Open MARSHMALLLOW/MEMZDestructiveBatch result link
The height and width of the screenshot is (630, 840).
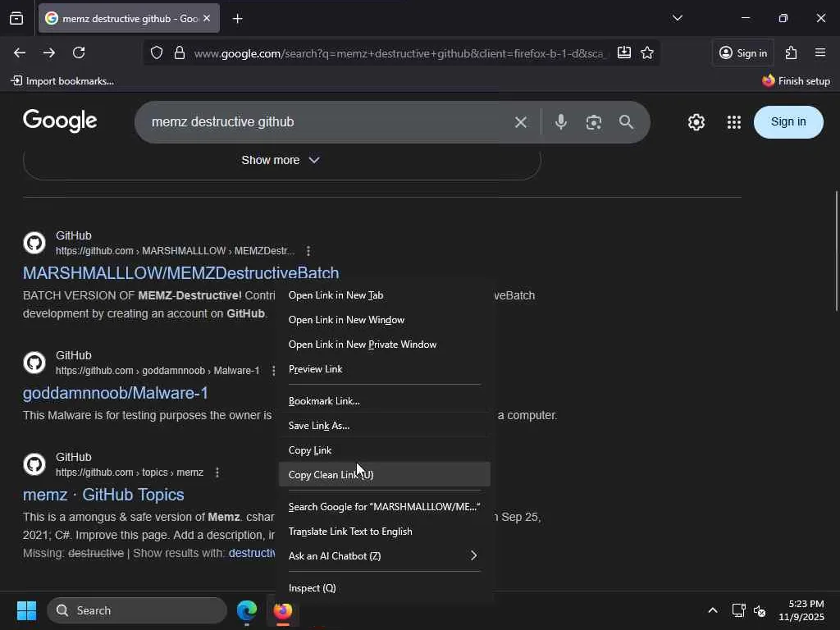coord(180,272)
